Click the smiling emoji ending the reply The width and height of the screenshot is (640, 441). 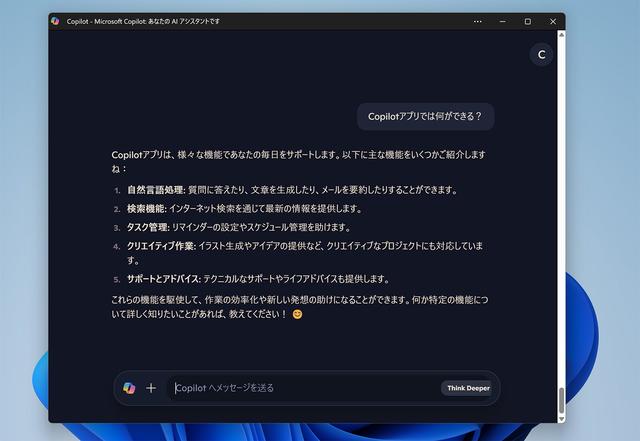[x=298, y=314]
